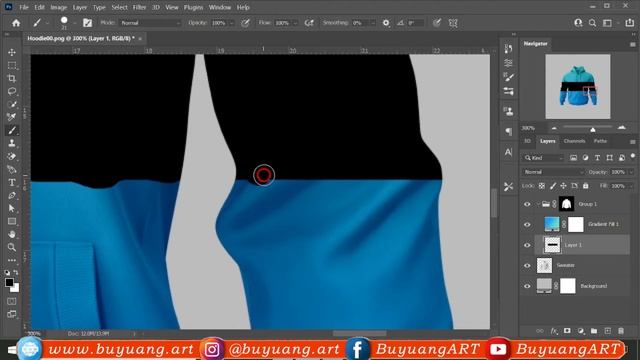Open the Filter menu
This screenshot has height=360, width=640.
pos(139,7)
